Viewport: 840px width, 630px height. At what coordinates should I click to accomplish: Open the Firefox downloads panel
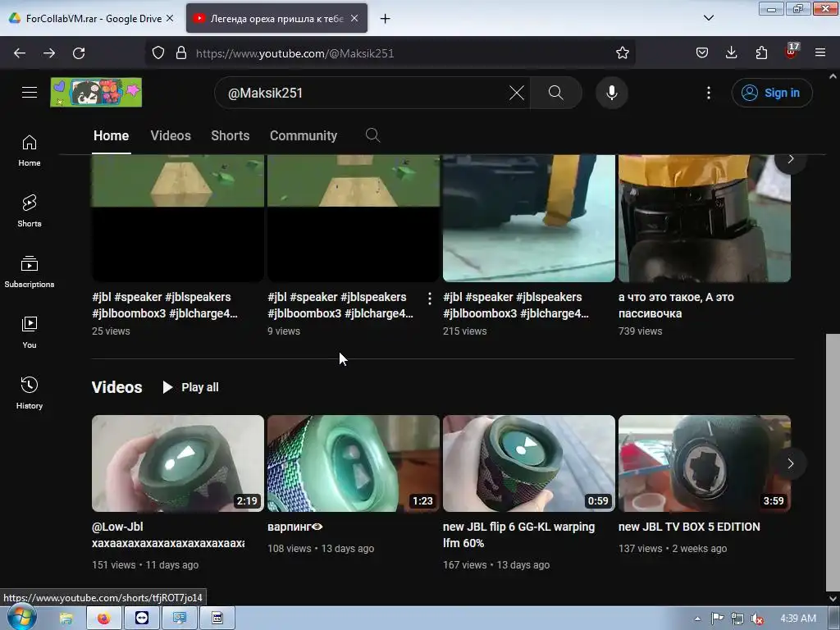point(731,53)
